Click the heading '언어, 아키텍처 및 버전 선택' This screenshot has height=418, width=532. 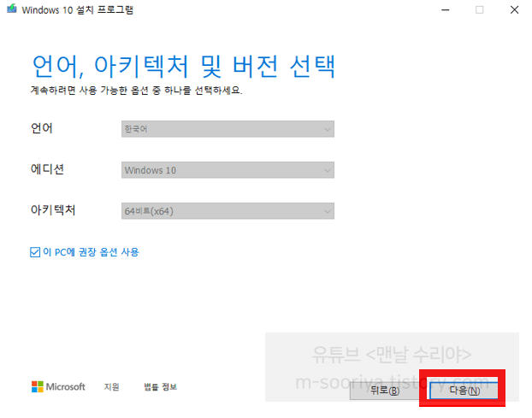pyautogui.click(x=184, y=67)
